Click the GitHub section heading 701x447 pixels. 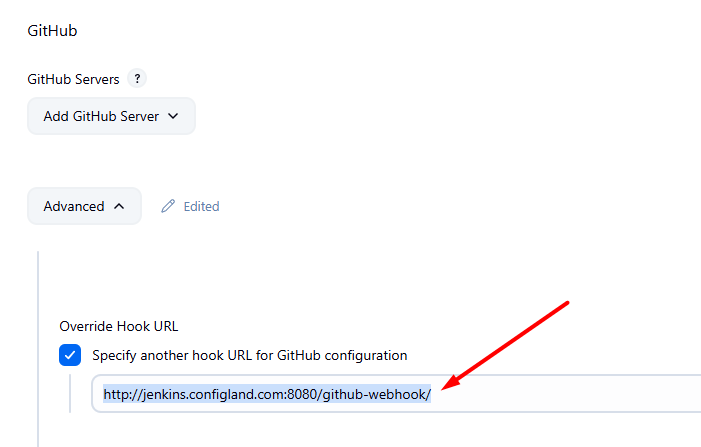pyautogui.click(x=52, y=30)
